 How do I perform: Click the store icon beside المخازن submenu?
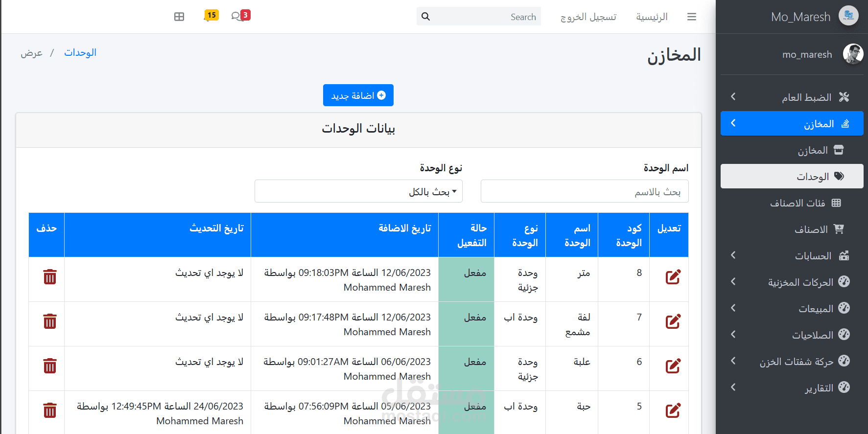click(839, 150)
